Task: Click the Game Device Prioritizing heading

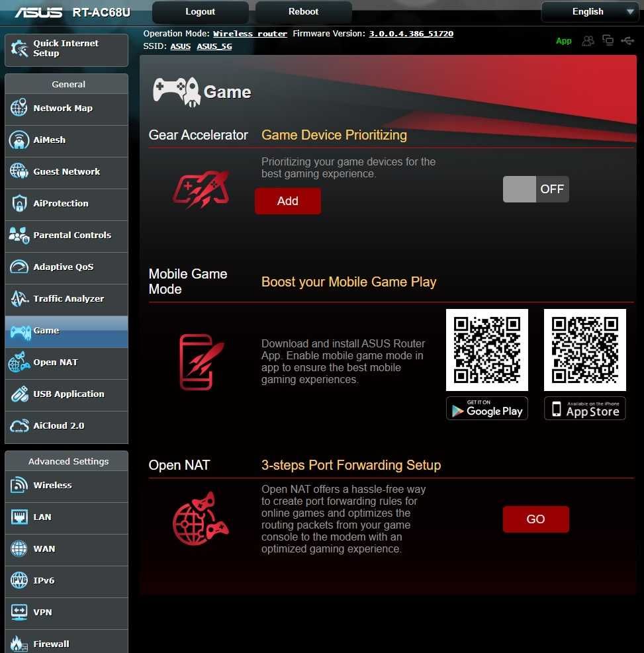Action: [x=334, y=135]
